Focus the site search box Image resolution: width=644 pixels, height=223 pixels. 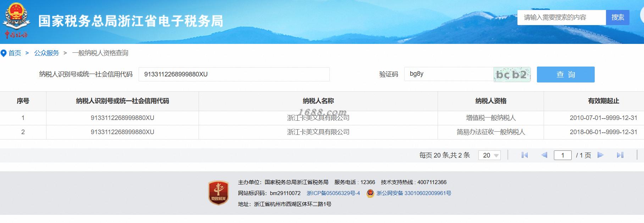click(562, 17)
